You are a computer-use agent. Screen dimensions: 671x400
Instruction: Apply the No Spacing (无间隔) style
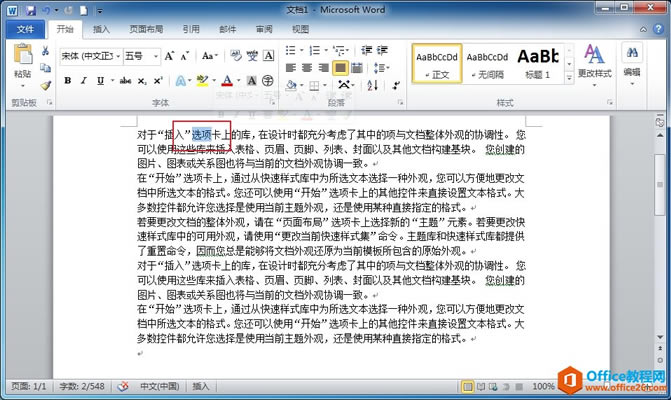[487, 63]
